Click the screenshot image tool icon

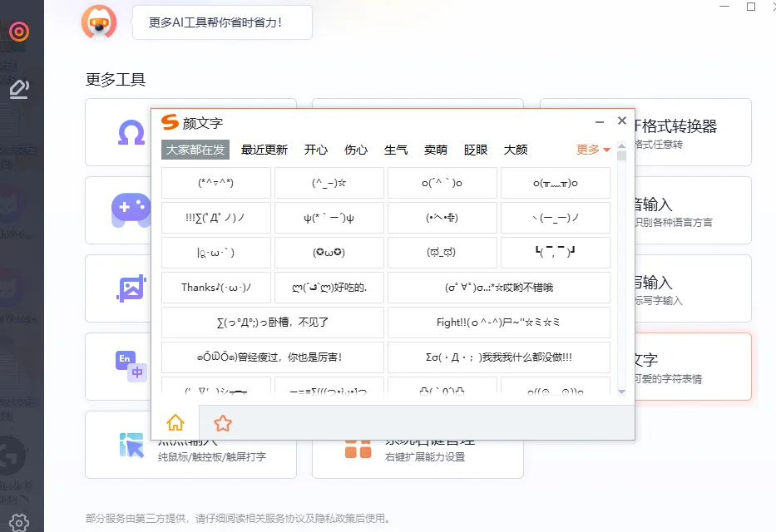(x=131, y=288)
